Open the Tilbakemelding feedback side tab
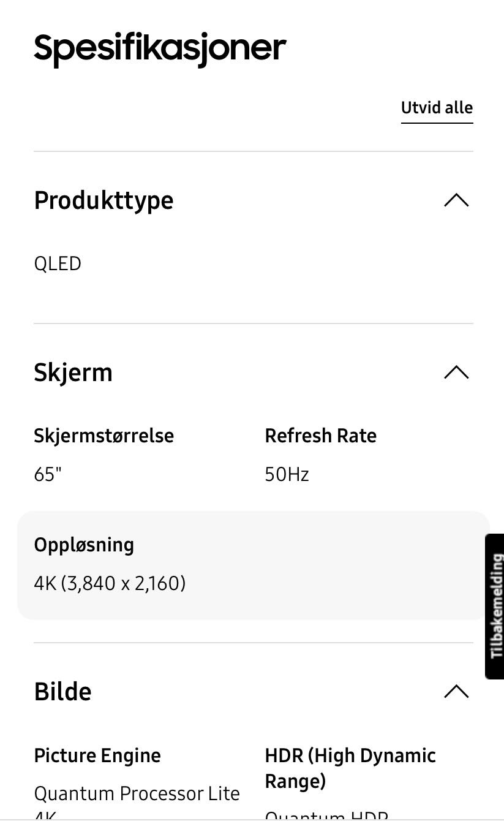504x821 pixels. coord(495,607)
